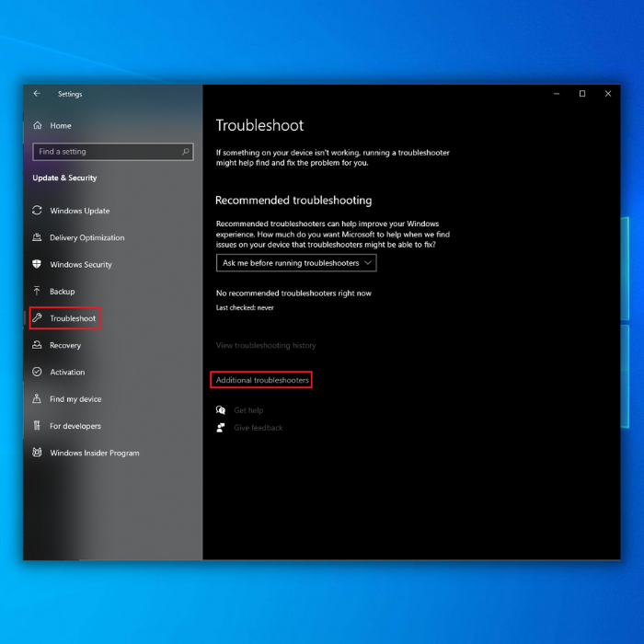
Task: Click the back arrow in Settings
Action: click(x=37, y=94)
